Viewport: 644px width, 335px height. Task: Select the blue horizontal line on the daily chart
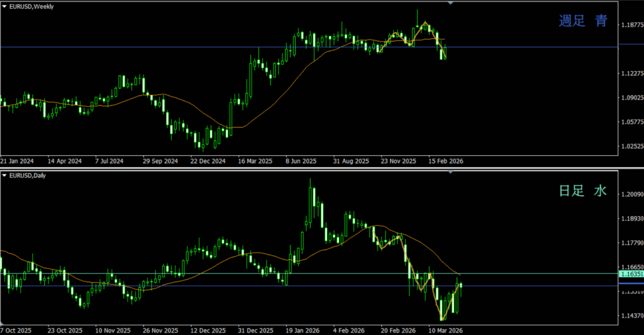[x=189, y=286]
